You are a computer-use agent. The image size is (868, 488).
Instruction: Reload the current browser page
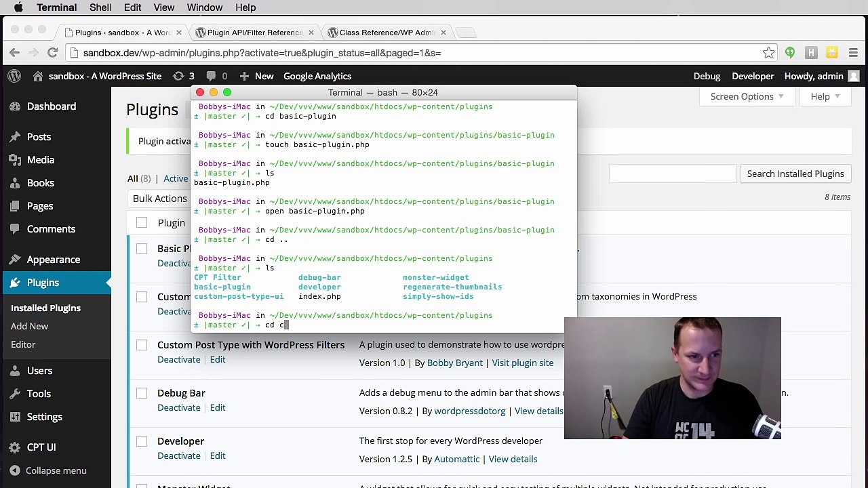pos(52,52)
